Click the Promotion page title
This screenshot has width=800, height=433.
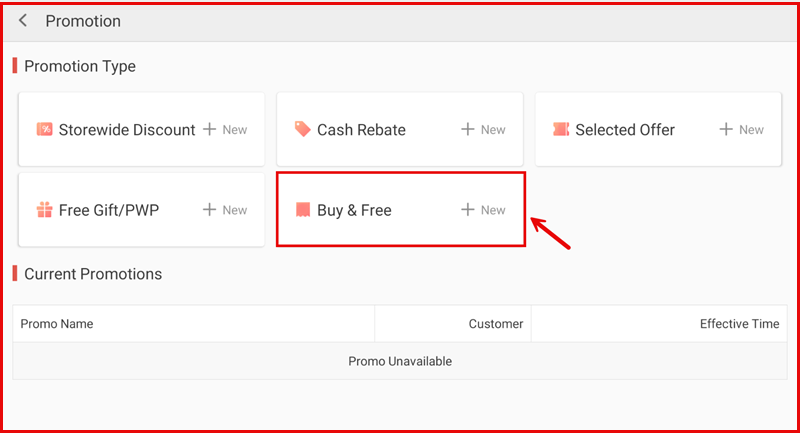tap(83, 21)
